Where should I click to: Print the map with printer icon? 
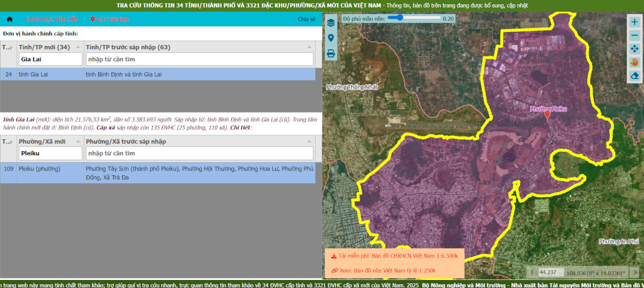pyautogui.click(x=331, y=53)
